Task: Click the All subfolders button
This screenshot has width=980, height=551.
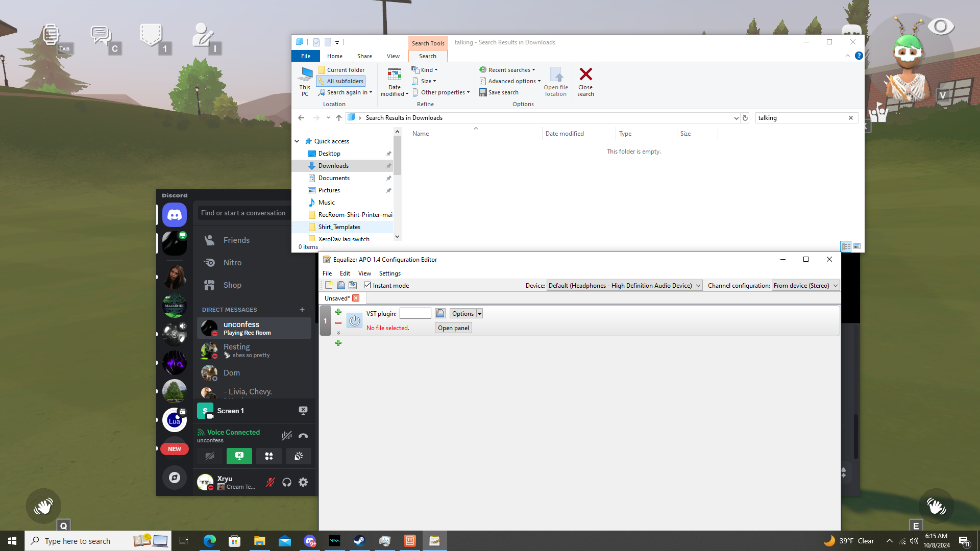Action: [x=341, y=81]
